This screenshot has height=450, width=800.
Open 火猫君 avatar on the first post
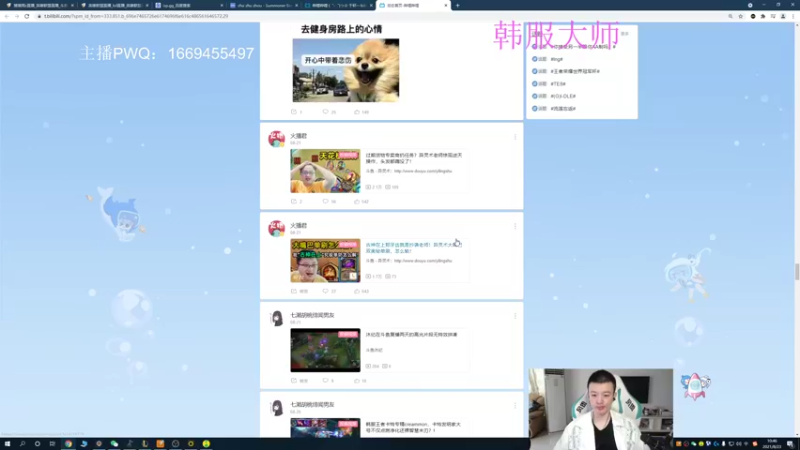click(x=277, y=139)
